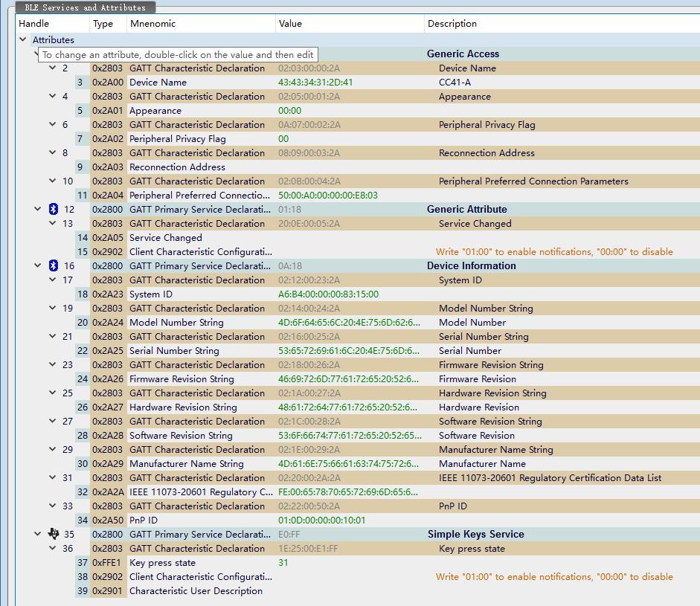Select the Key press state value 31
Viewport: 700px width, 606px height.
[283, 563]
